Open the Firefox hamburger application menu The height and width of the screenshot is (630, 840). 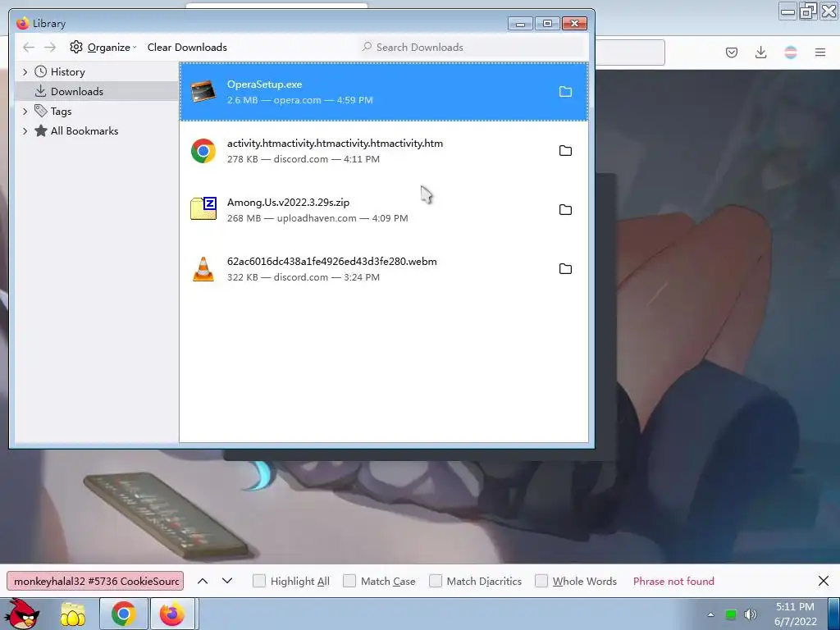click(820, 52)
